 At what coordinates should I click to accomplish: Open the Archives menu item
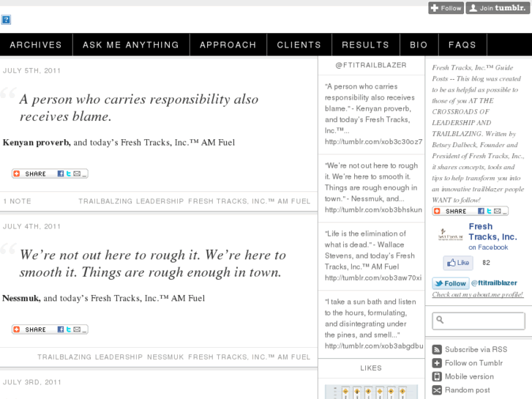pos(36,45)
